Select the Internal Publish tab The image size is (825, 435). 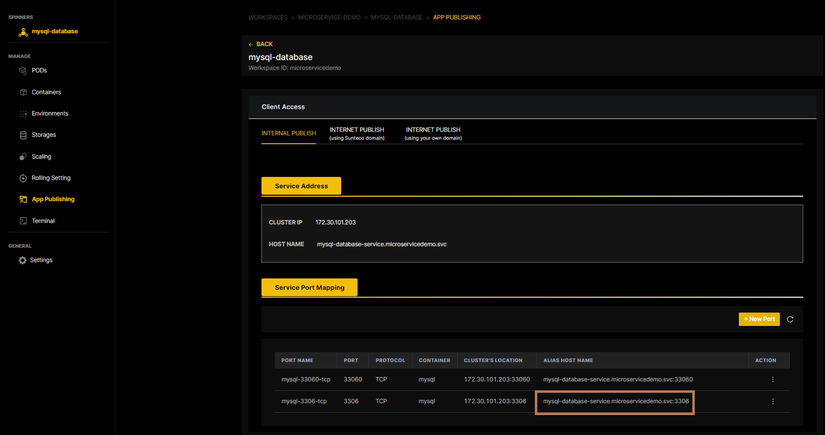click(288, 133)
